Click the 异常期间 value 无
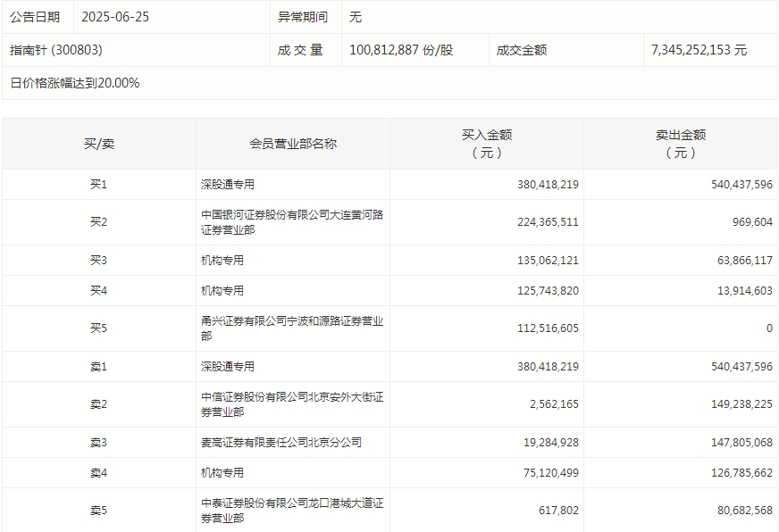 pyautogui.click(x=356, y=17)
